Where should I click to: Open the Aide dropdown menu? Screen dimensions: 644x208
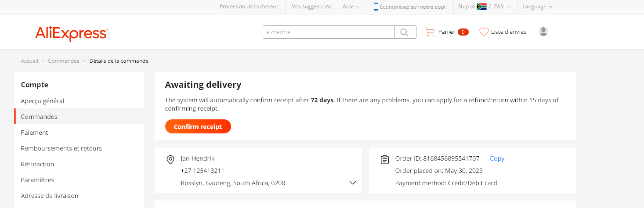tap(351, 7)
